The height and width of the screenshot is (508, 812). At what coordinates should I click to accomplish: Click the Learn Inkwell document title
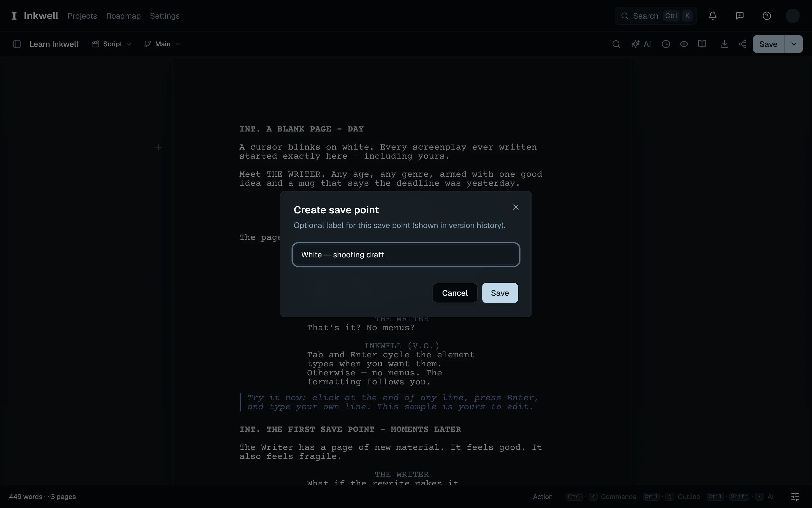pos(54,44)
